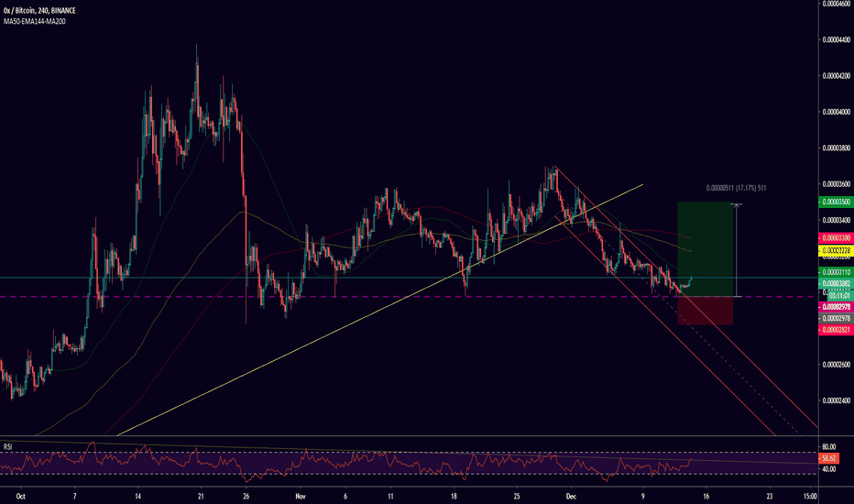Image resolution: width=854 pixels, height=504 pixels.
Task: Click the 0x / Bitcoin symbol title
Action: pyautogui.click(x=39, y=11)
